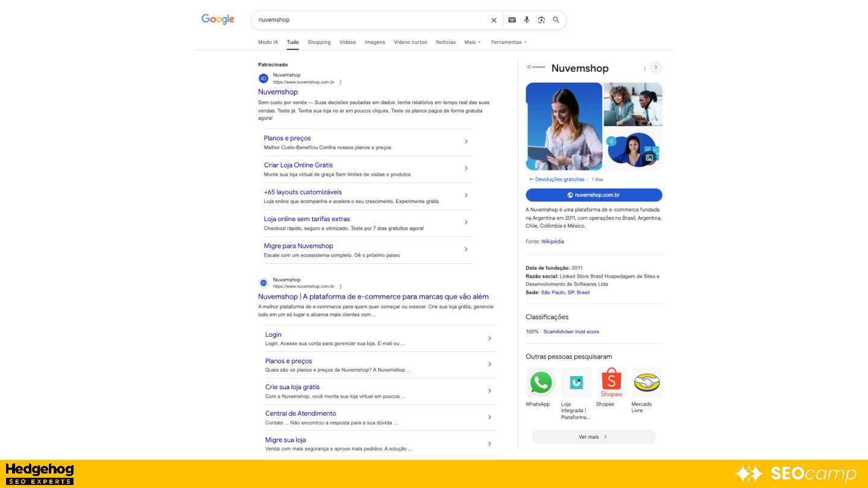The image size is (868, 488).
Task: Open the Mercado Livre related search icon
Action: tap(647, 383)
